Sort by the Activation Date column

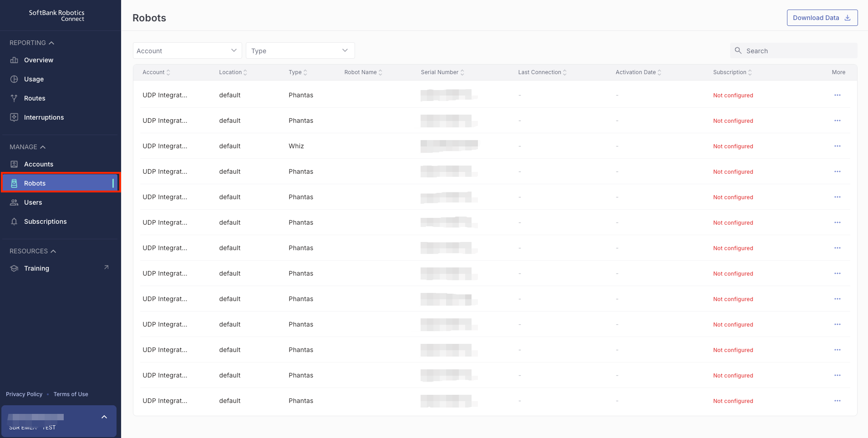click(639, 72)
